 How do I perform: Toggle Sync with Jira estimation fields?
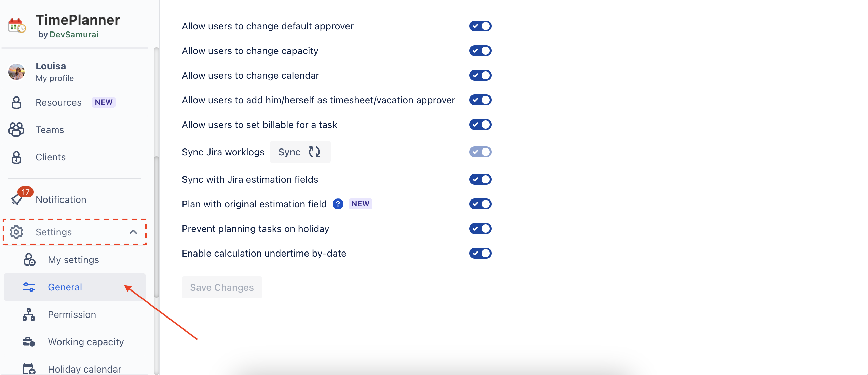[480, 179]
